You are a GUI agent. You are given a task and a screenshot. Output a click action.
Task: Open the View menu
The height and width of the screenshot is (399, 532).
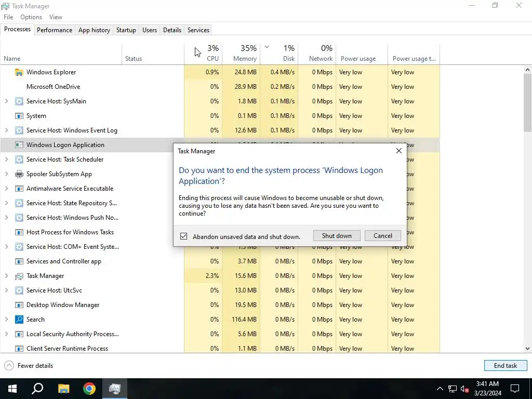56,17
